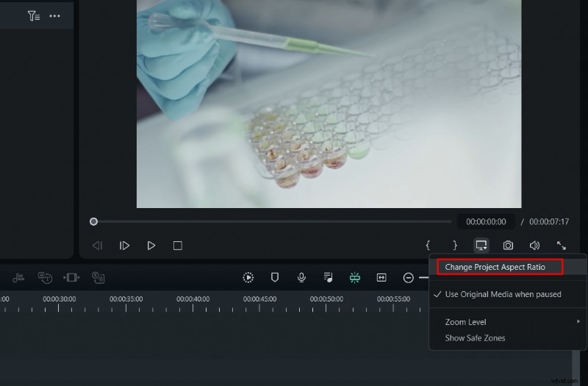This screenshot has height=386, width=588.
Task: Click the 00:00:30:00 ruler mark
Action: (x=60, y=299)
